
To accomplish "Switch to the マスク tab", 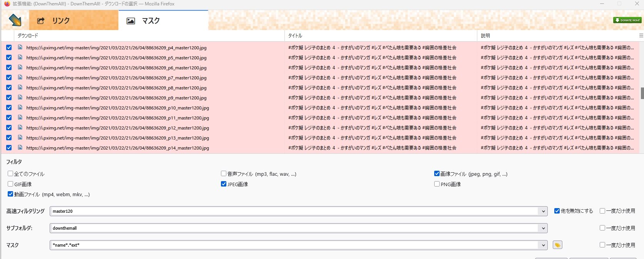I will click(163, 20).
